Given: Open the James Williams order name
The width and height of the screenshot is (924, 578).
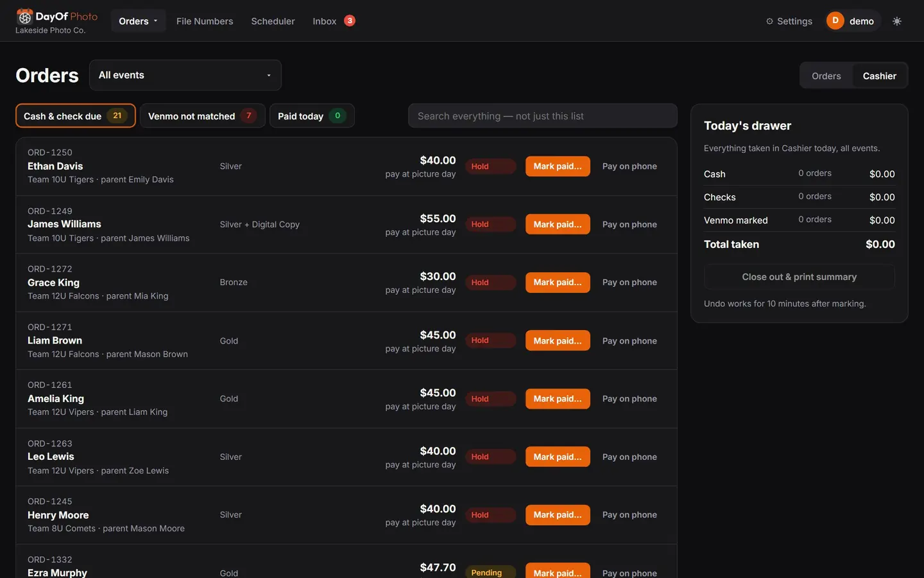Looking at the screenshot, I should click(64, 224).
